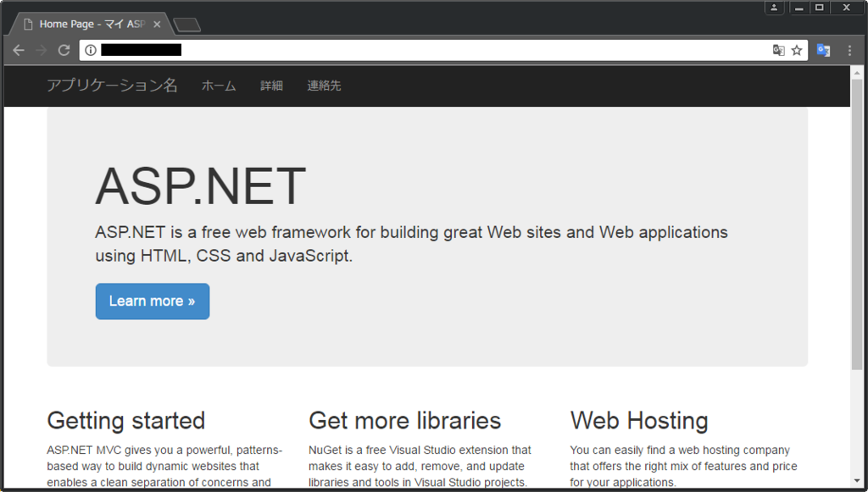
Task: Open the Chrome user profile button
Action: click(x=774, y=8)
